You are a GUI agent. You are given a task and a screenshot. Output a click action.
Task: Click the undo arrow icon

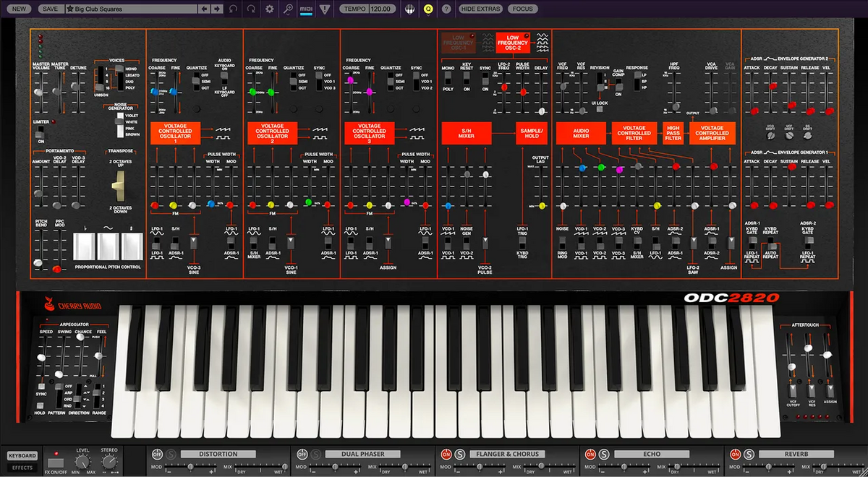233,9
